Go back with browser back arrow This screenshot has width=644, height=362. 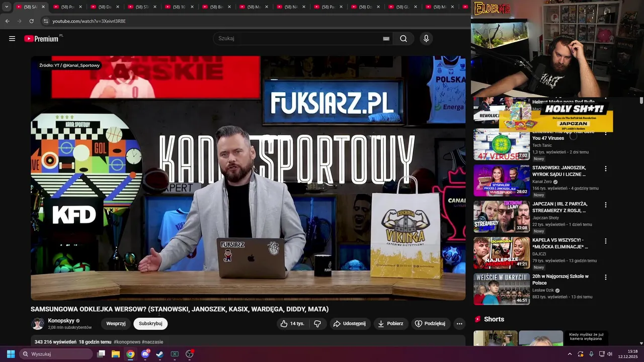pos(7,21)
